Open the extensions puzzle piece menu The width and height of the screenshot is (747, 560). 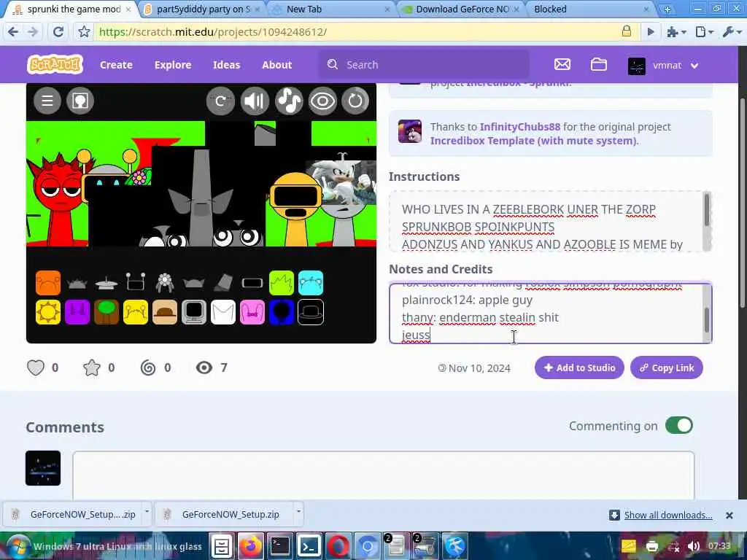(676, 32)
